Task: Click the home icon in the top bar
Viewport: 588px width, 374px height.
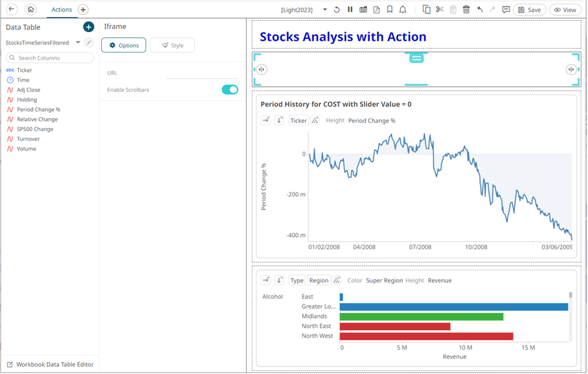Action: pos(30,10)
